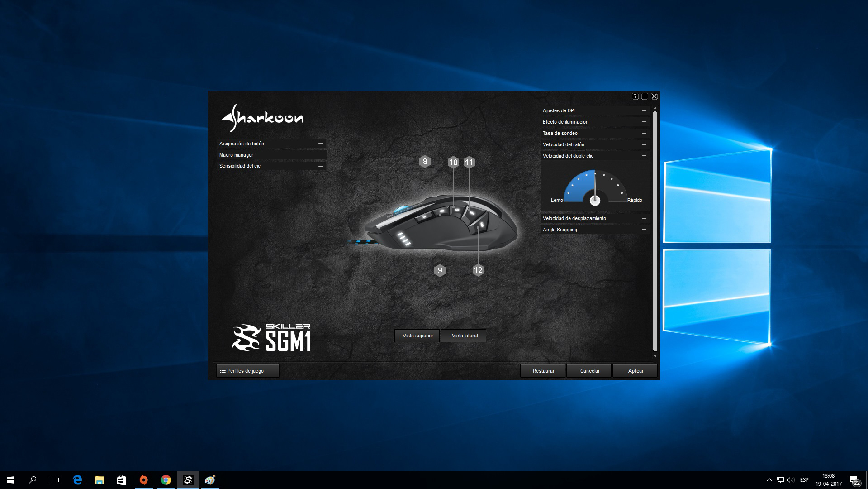Click scrollbar up arrow in right panel

655,108
